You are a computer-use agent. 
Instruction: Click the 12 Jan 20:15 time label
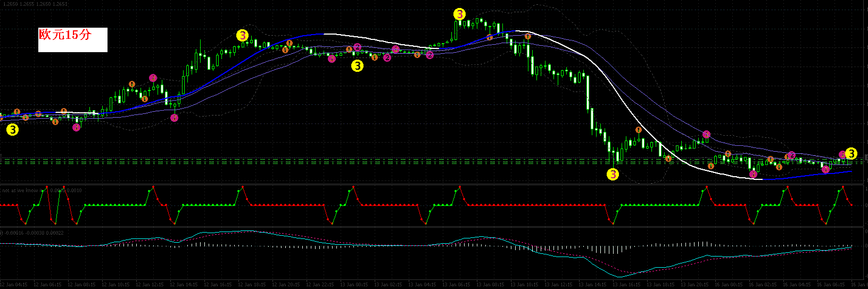click(x=286, y=285)
